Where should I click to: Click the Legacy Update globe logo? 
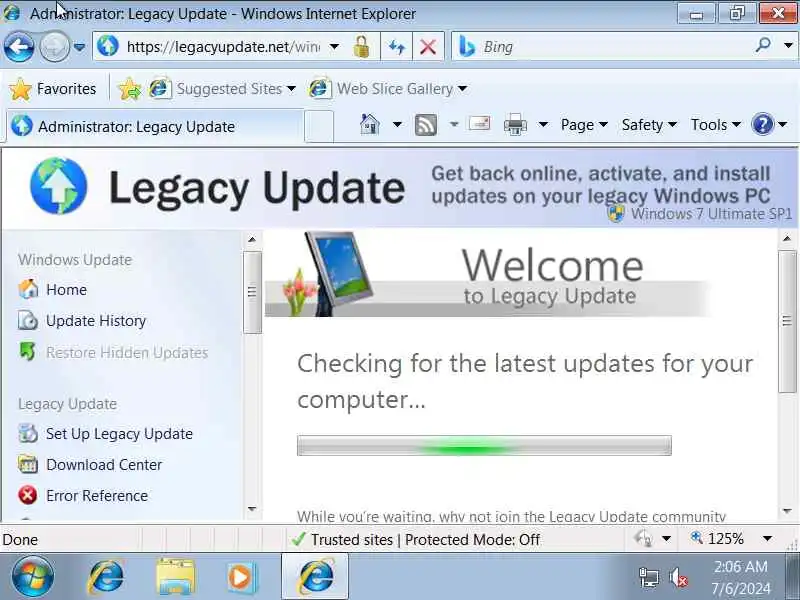tap(58, 186)
